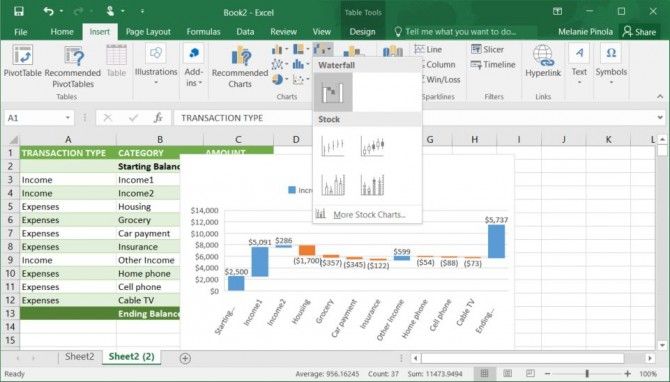Open the Add-ins button
Viewport: 670px width, 382px height.
tap(194, 65)
